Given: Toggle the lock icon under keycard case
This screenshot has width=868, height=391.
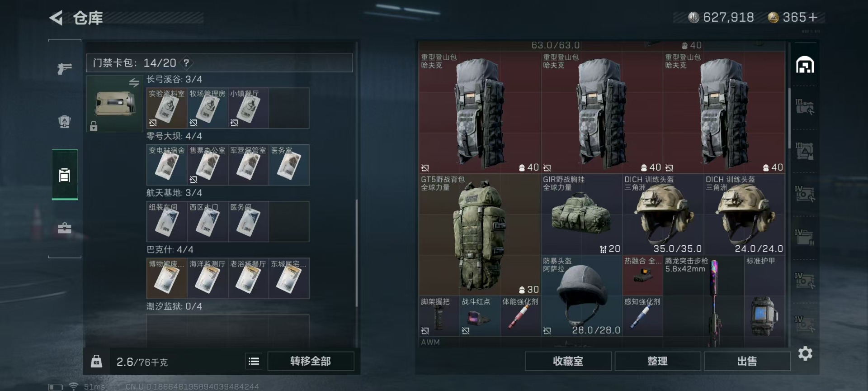Looking at the screenshot, I should click(x=94, y=126).
